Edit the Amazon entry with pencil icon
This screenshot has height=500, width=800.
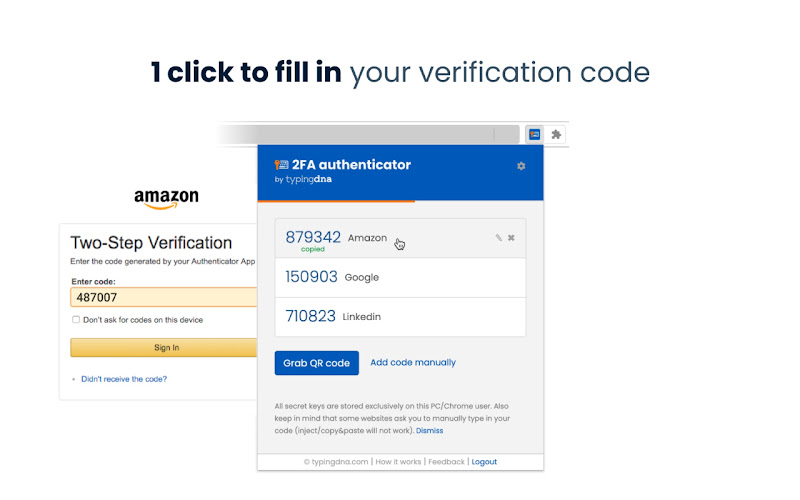click(498, 238)
